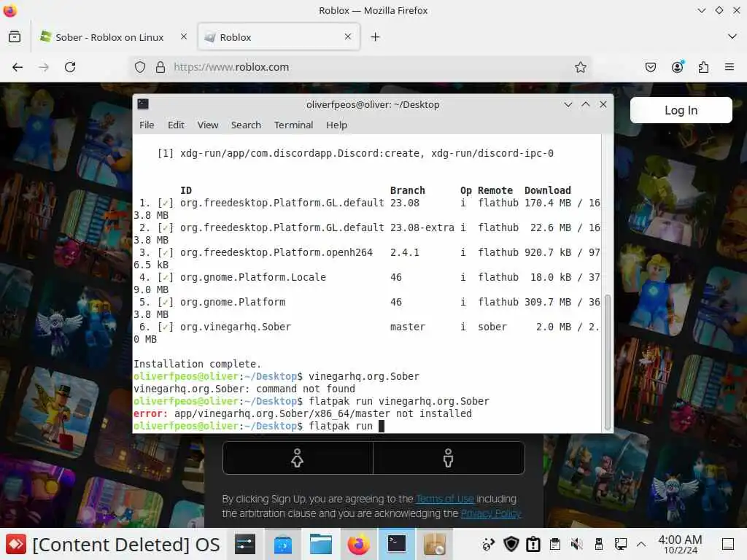747x560 pixels.
Task: Open the package installer icon in taskbar
Action: point(435,544)
